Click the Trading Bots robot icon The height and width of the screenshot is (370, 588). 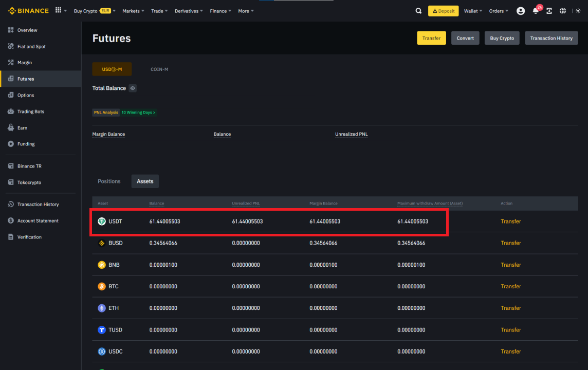coord(11,112)
